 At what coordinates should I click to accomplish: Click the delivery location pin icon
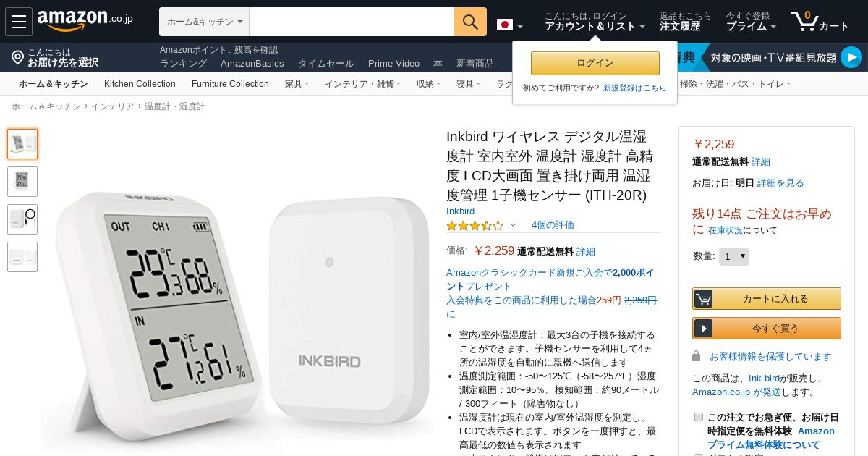pos(17,57)
